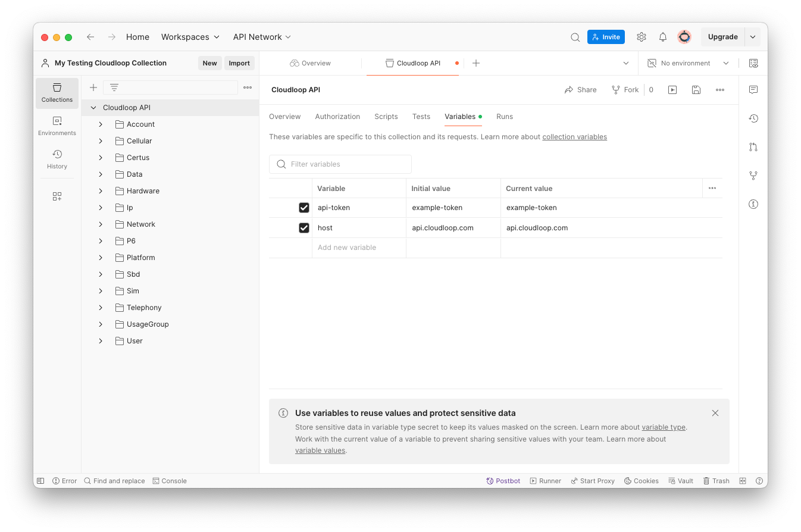Screen dimensions: 801x532
Task: Click the Invite button
Action: [x=606, y=37]
